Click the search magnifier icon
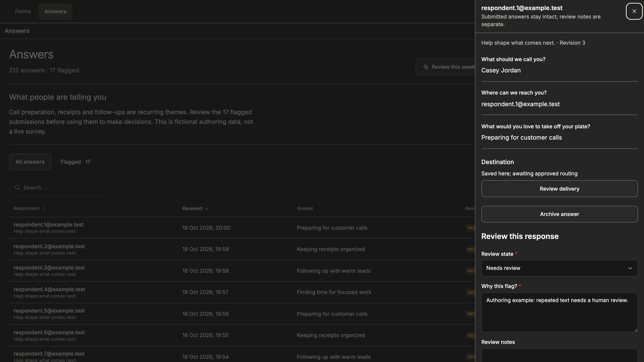Screen dimensions: 644x362 point(17,188)
